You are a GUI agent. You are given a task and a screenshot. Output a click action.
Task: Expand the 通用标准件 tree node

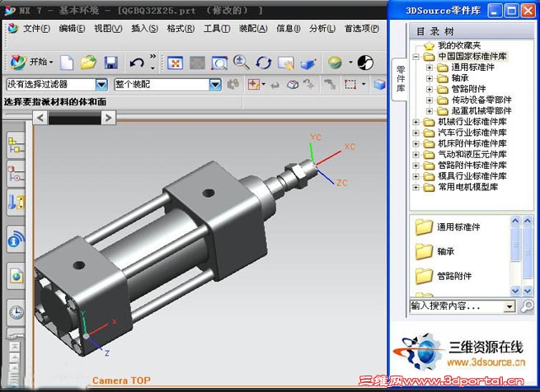click(x=429, y=68)
